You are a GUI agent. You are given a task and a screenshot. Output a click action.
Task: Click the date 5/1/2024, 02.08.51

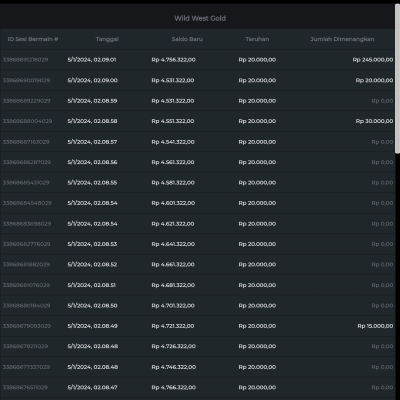(92, 285)
